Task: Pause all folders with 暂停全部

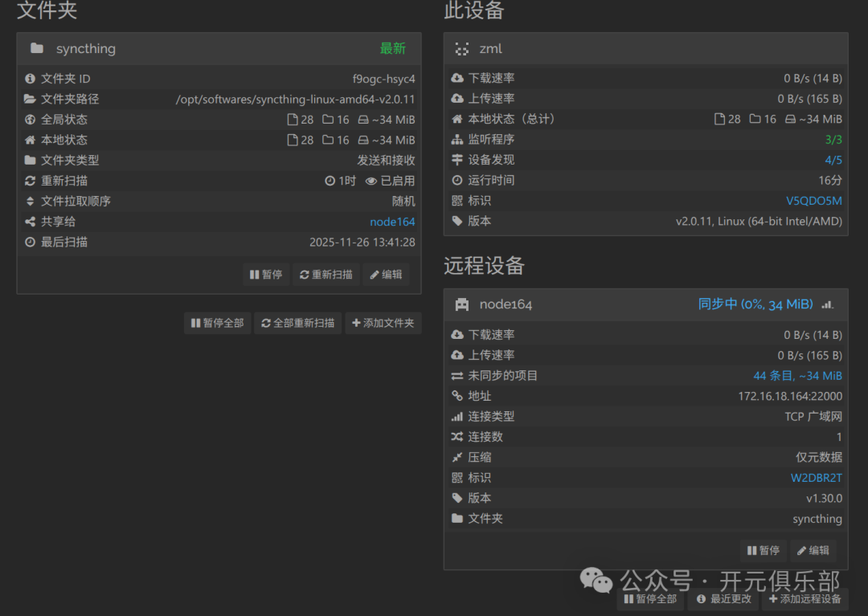Action: pyautogui.click(x=217, y=323)
